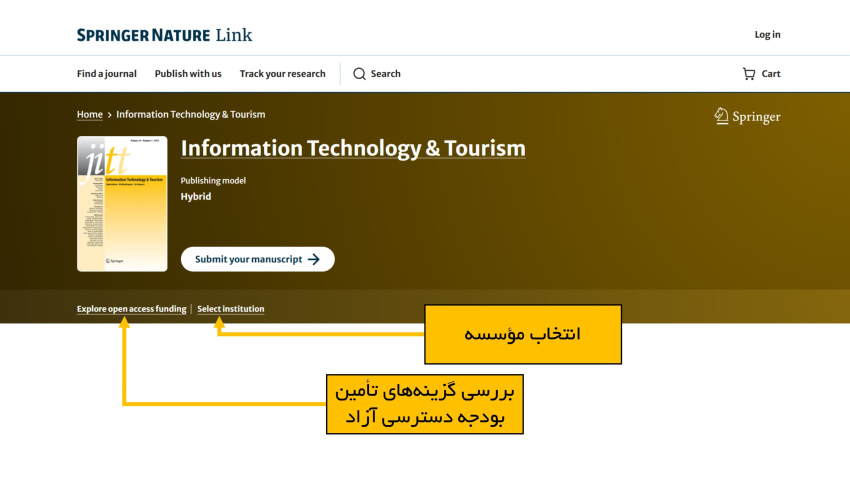
Task: Click the arrow inside Submit your manuscript
Action: 314,259
